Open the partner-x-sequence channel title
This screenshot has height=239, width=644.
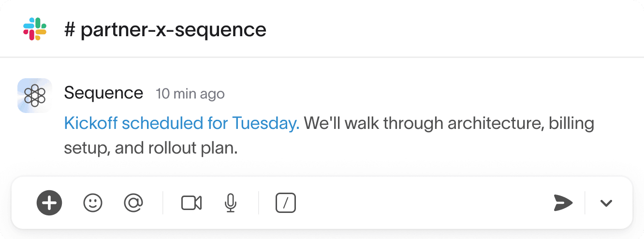(173, 30)
